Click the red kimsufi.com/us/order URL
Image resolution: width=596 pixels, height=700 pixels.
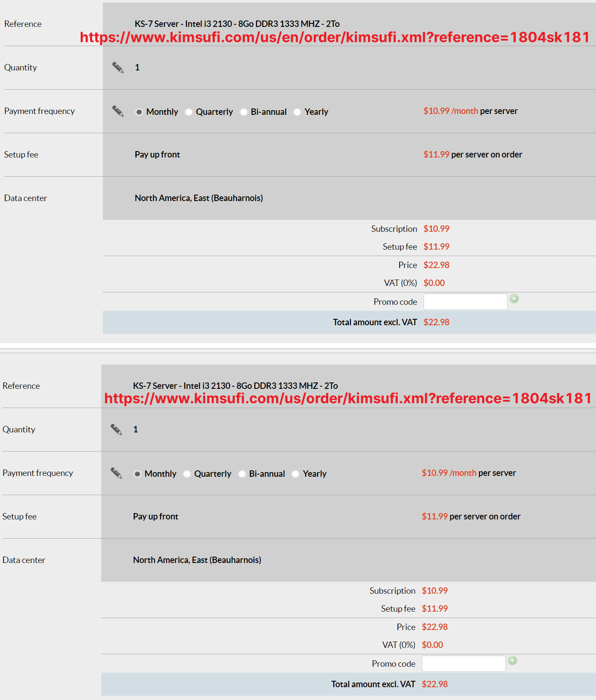coord(348,399)
